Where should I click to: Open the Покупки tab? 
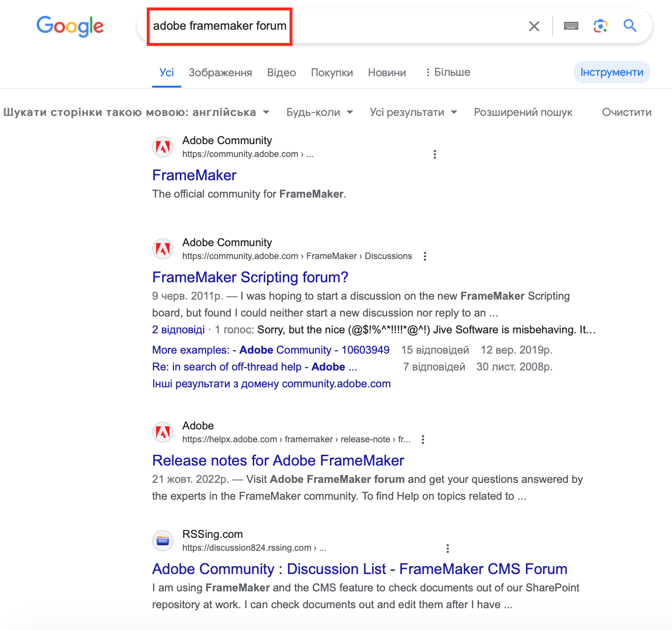(332, 72)
